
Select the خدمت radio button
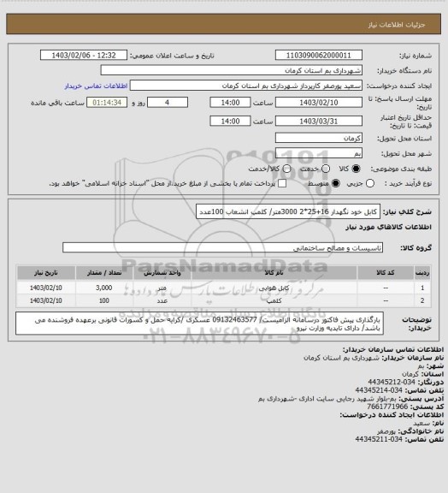(326, 169)
